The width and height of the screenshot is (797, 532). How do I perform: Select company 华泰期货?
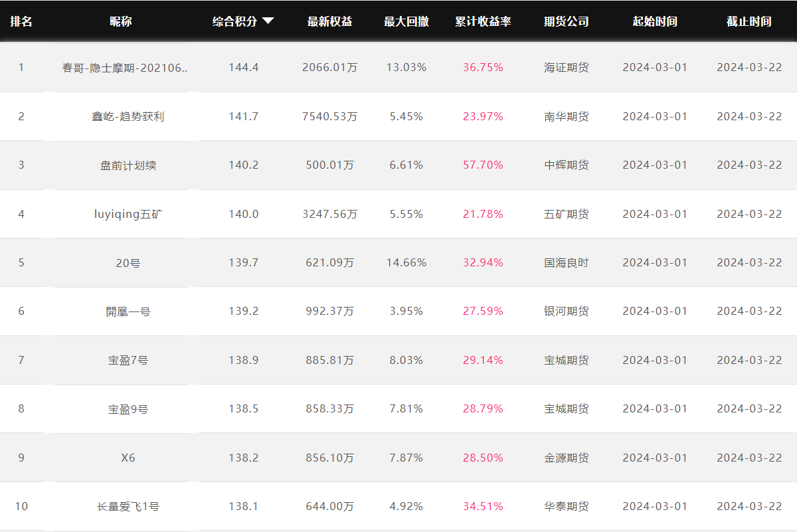[567, 506]
